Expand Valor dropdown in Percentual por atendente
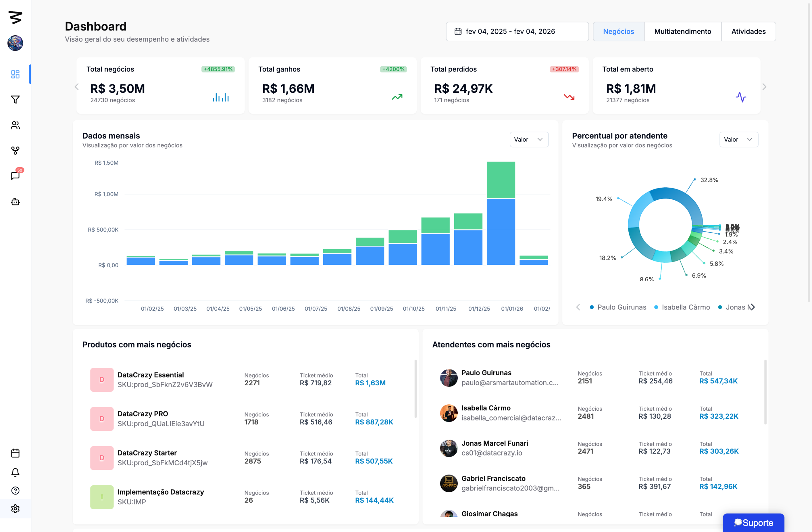The image size is (812, 532). [x=738, y=139]
